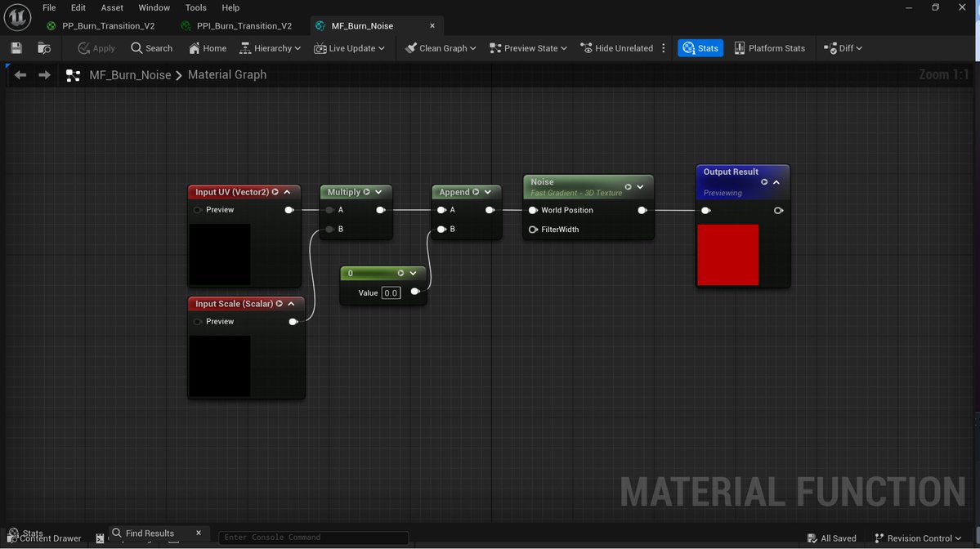
Task: Click Input Scale black preview thumbnail
Action: click(220, 366)
